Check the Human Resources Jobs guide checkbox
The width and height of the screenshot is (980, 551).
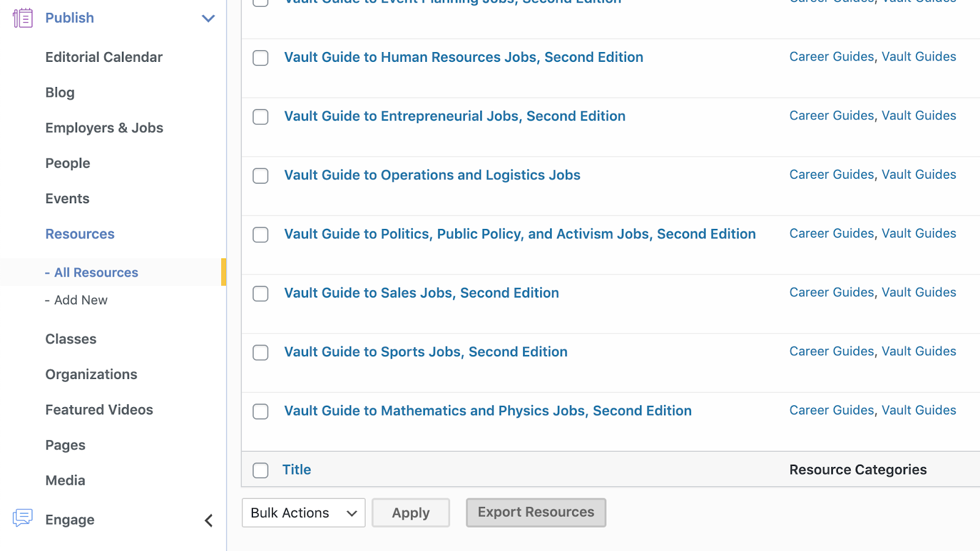point(261,58)
